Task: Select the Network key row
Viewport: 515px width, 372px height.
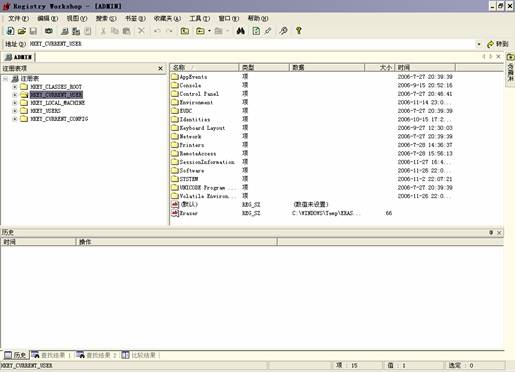Action: (312, 137)
